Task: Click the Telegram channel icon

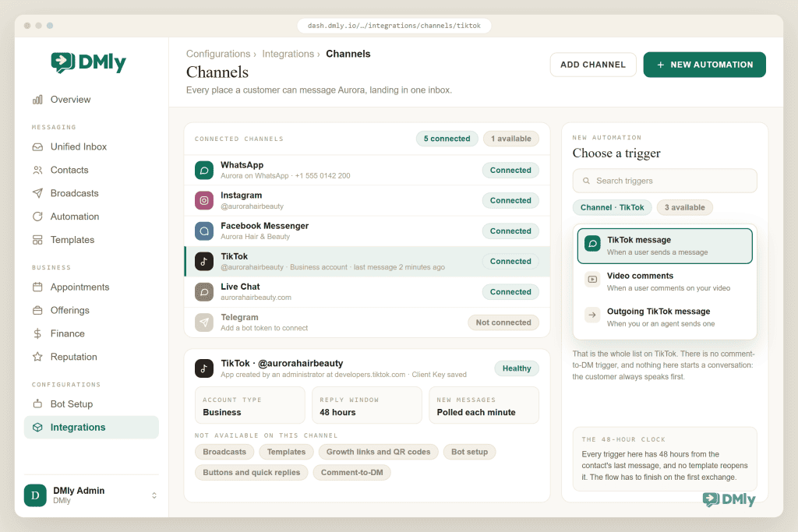Action: click(204, 322)
